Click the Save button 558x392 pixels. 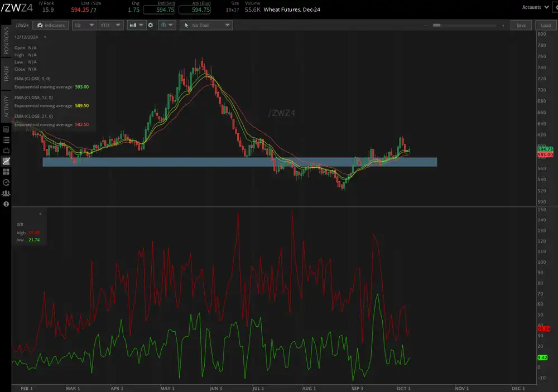521,25
